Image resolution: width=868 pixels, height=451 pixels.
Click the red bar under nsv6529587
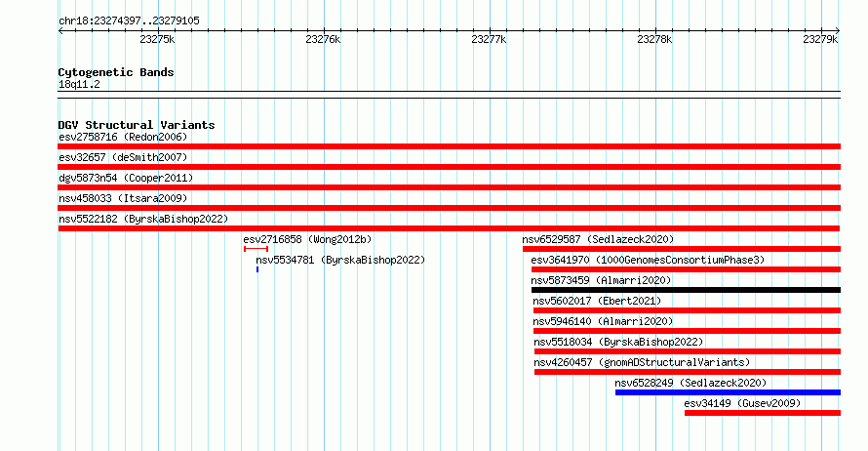pos(682,249)
